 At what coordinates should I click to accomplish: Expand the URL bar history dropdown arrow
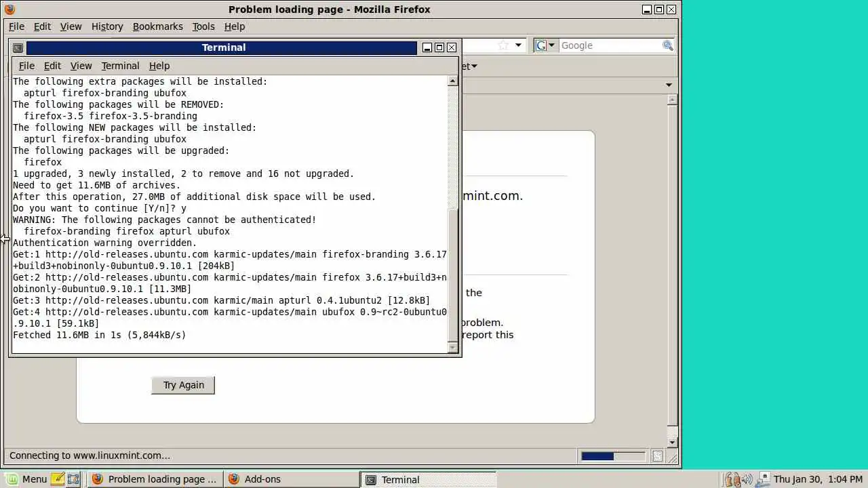tap(519, 45)
